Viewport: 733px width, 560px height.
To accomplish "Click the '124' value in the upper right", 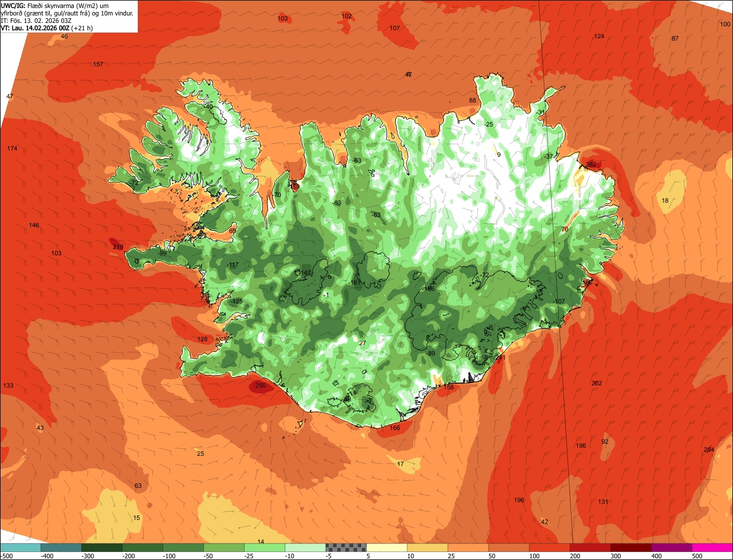I will pos(599,36).
